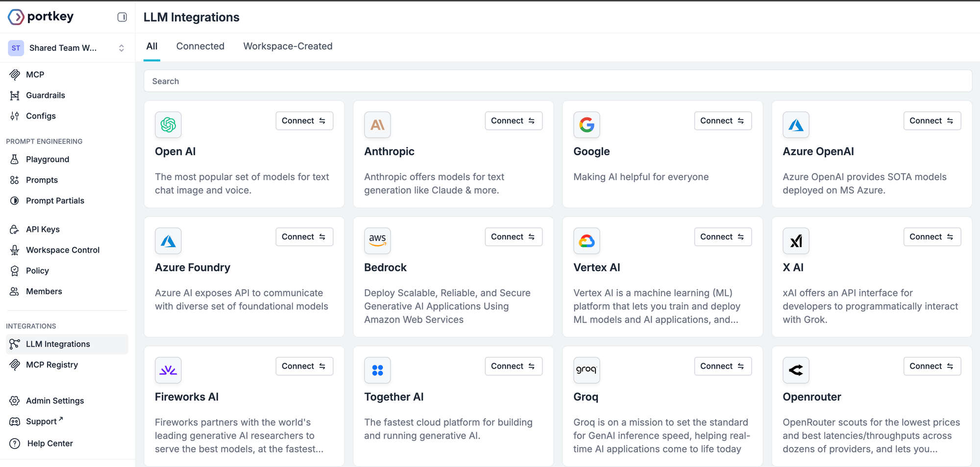The image size is (980, 467).
Task: Click the Configs sliders icon
Action: (15, 116)
